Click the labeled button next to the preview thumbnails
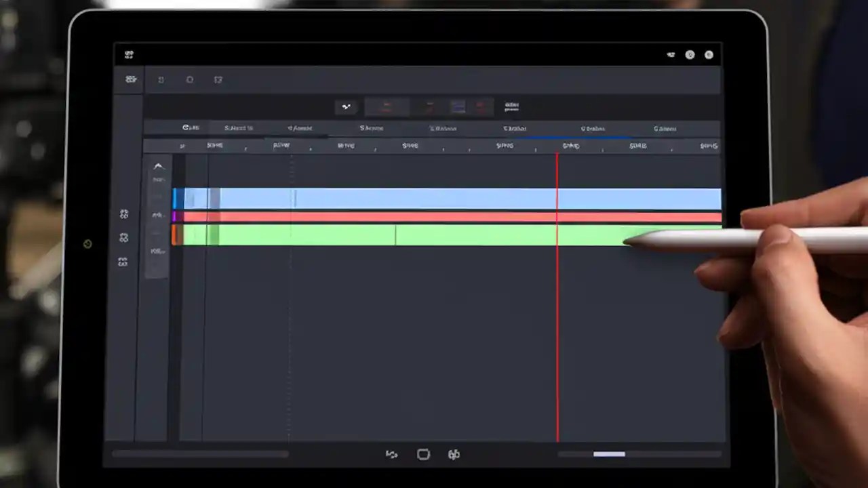868x488 pixels. (x=512, y=106)
